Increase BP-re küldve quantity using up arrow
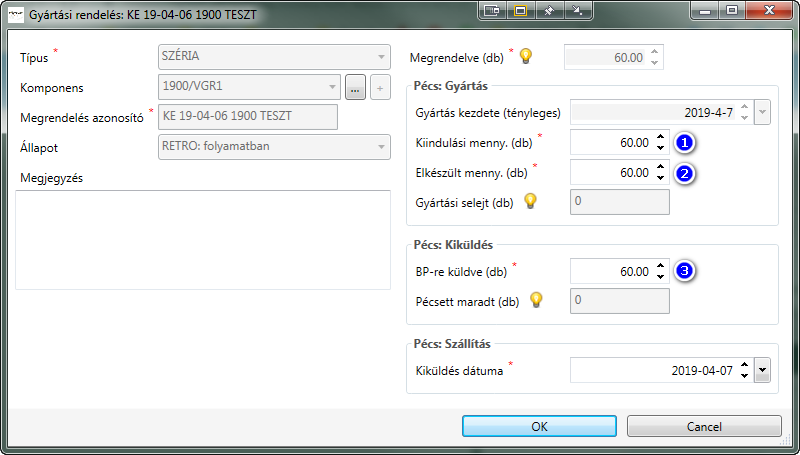 pos(660,265)
